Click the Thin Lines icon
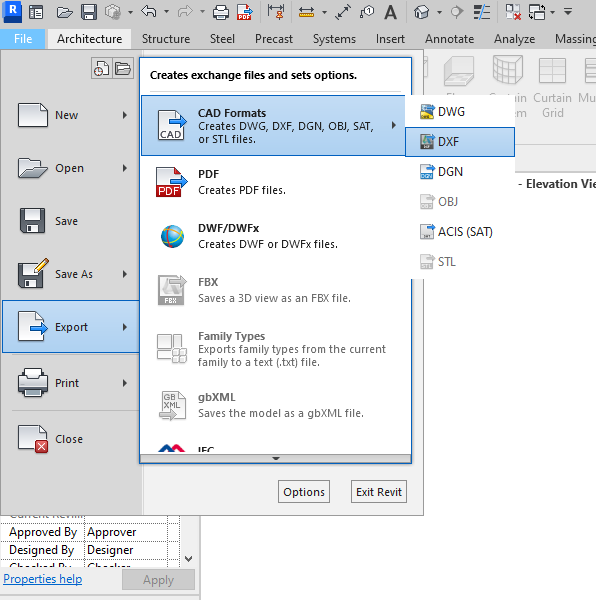This screenshot has width=596, height=600. [x=482, y=12]
